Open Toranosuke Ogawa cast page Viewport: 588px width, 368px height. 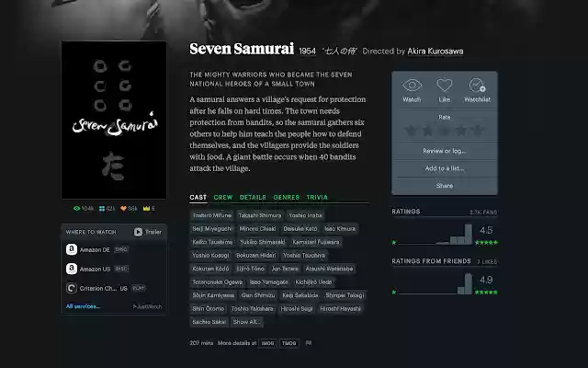tap(217, 282)
